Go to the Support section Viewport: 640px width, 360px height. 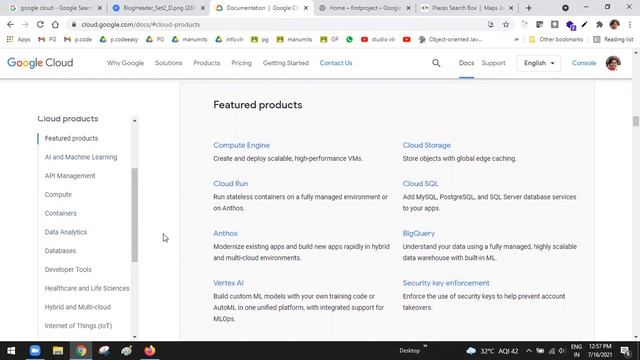pyautogui.click(x=493, y=63)
